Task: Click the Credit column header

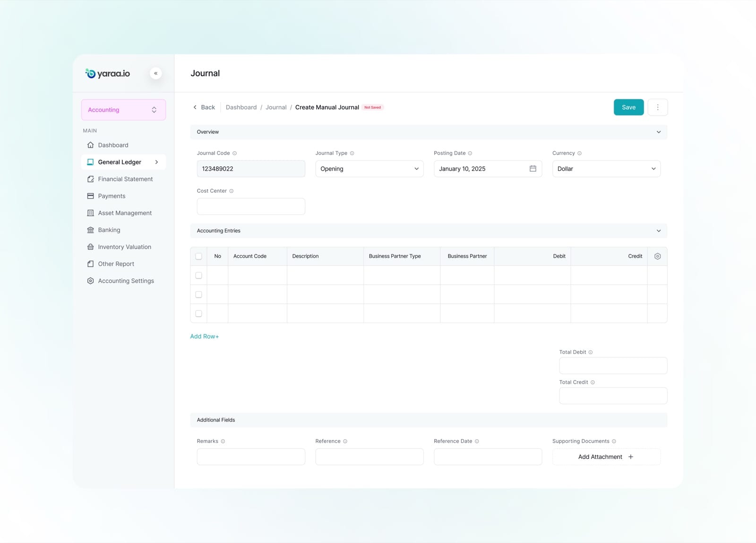Action: point(609,256)
